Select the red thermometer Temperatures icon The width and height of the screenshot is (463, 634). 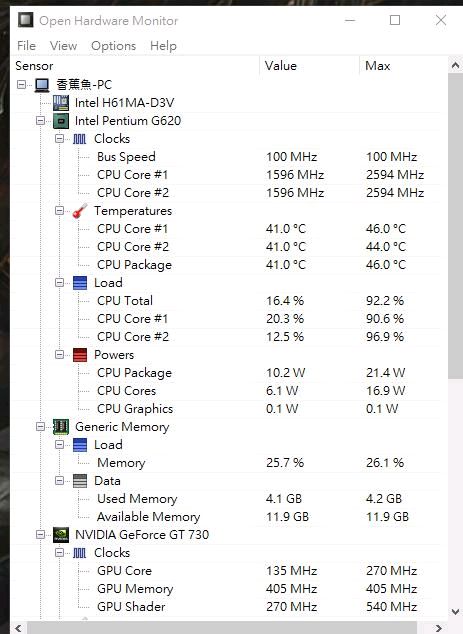click(x=80, y=211)
